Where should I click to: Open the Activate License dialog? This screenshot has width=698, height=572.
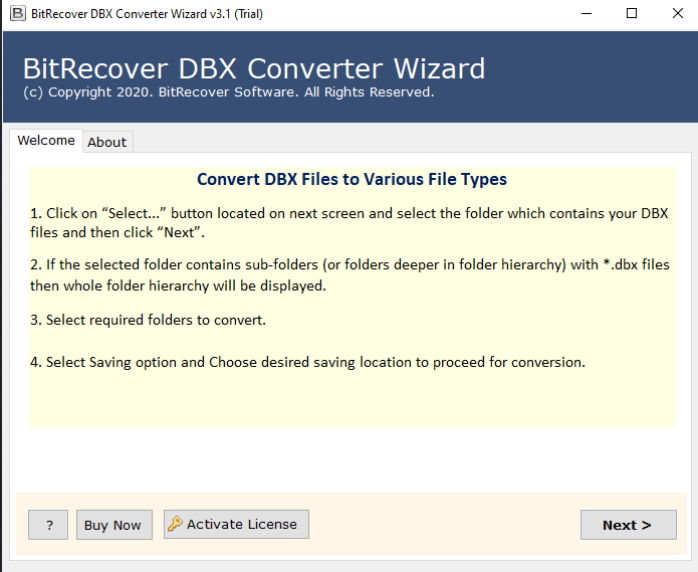tap(236, 524)
